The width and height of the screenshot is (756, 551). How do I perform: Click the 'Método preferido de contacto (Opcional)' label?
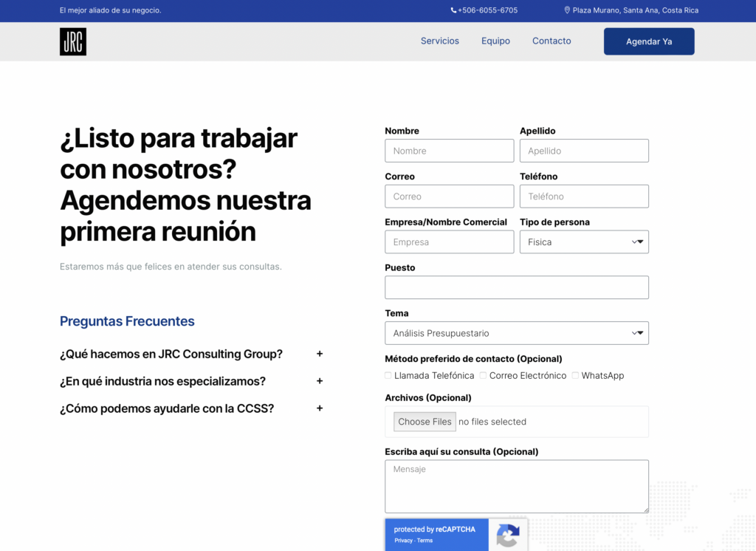tap(473, 358)
